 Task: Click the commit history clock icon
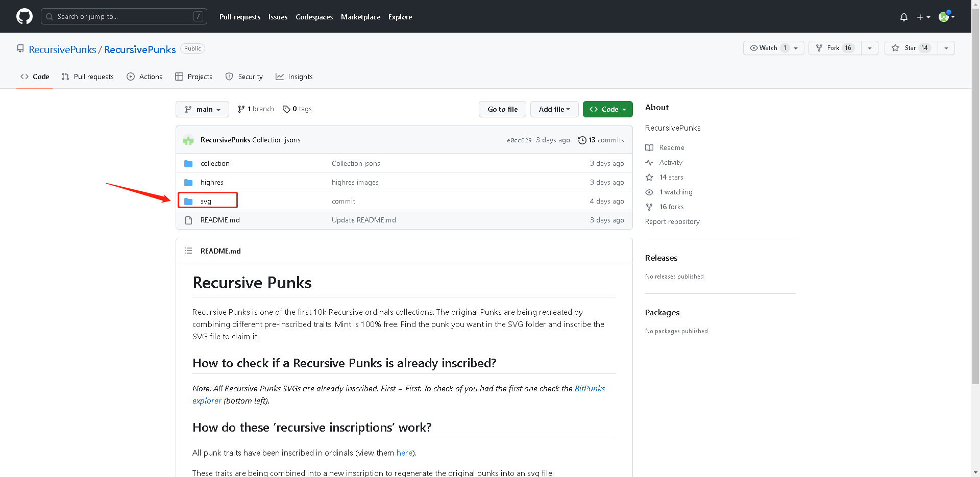[582, 140]
